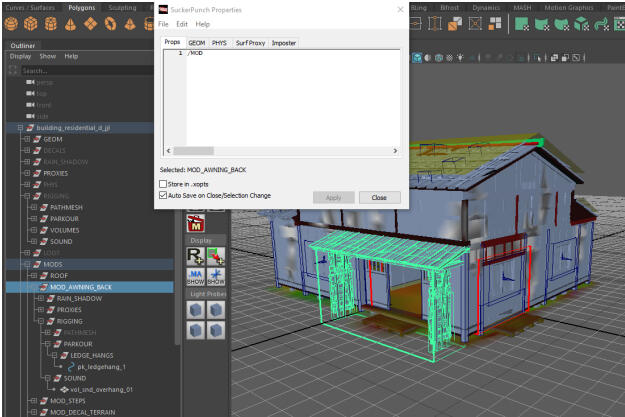Enable the Store in .xopts checkbox
The width and height of the screenshot is (625, 417).
point(164,184)
